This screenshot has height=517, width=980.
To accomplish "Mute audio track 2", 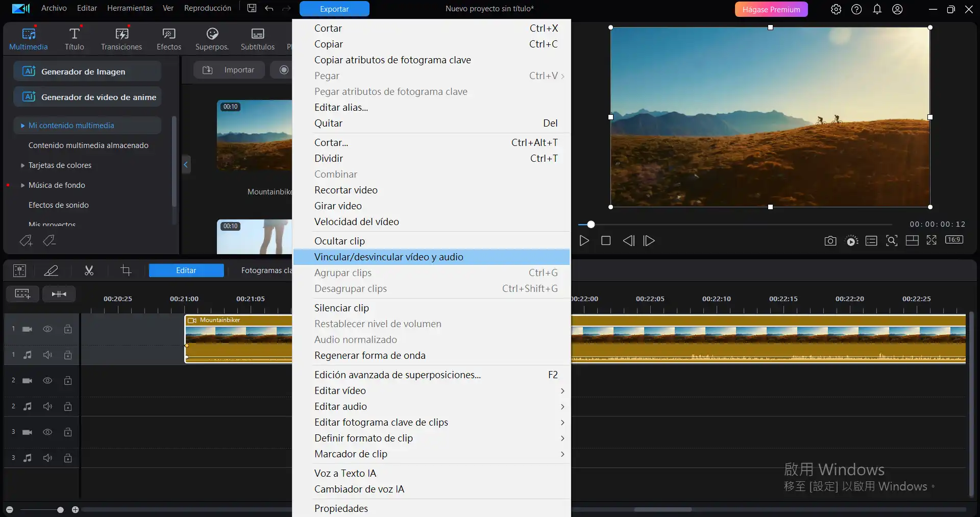I will (x=47, y=406).
